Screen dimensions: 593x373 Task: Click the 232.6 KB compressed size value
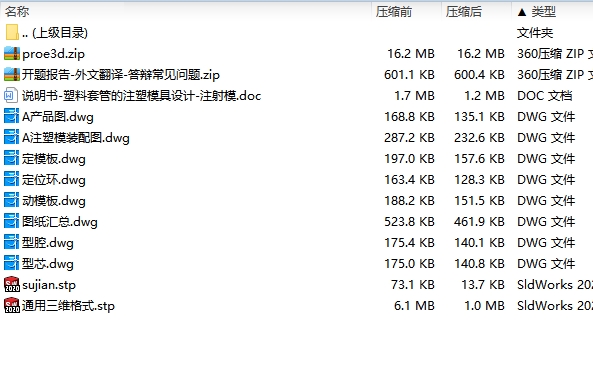coord(479,138)
